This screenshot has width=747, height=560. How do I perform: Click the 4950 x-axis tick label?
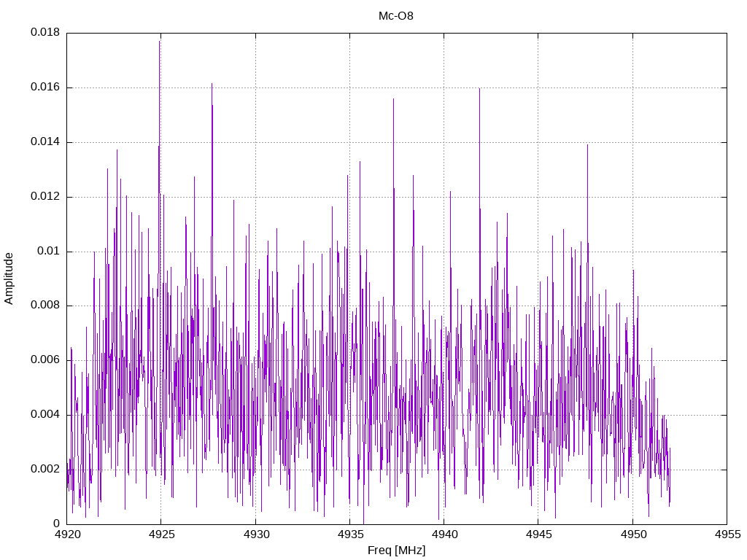(x=633, y=534)
